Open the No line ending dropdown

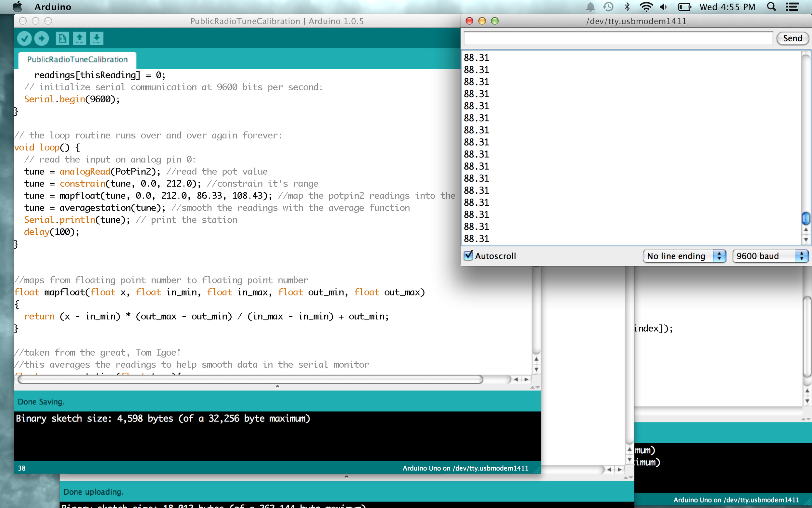tap(684, 256)
